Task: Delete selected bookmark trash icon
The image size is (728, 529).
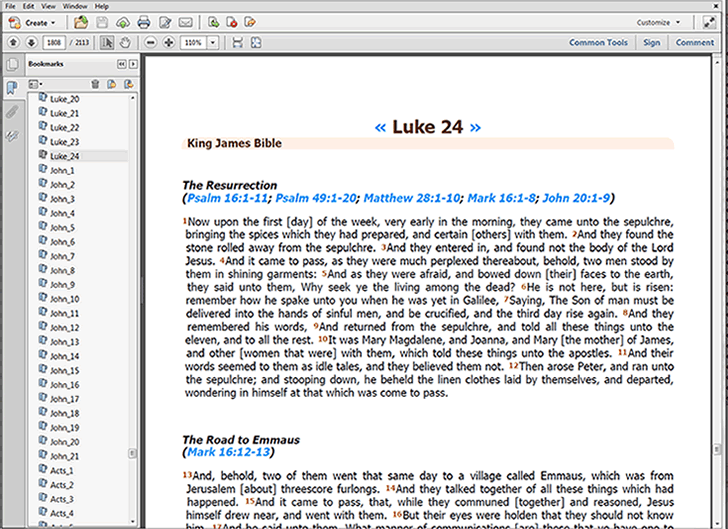Action: pos(95,84)
